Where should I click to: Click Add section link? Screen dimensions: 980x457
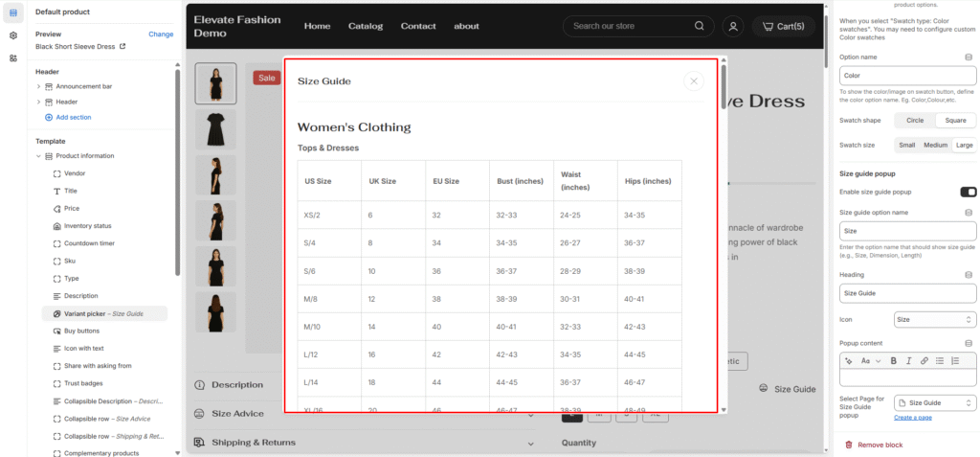pyautogui.click(x=73, y=117)
